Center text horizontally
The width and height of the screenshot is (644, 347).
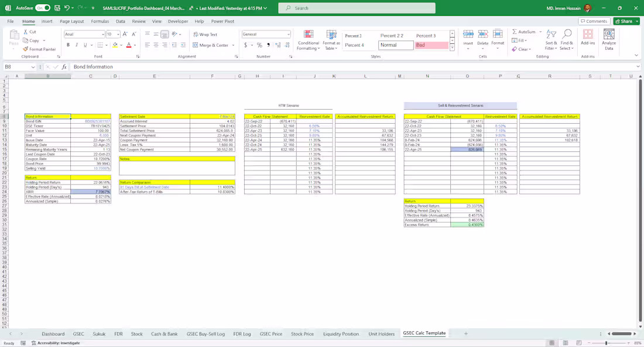coord(156,45)
